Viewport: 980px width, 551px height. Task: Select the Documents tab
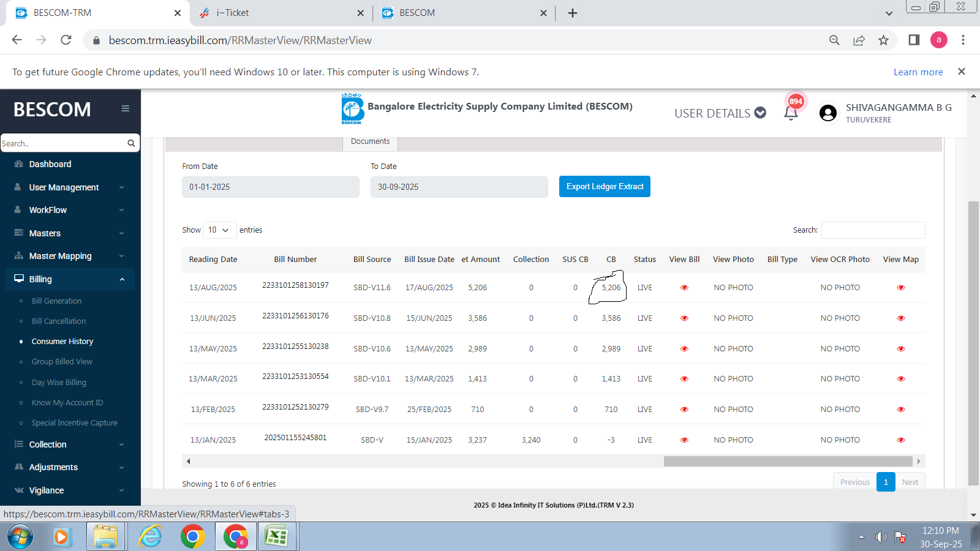point(370,141)
